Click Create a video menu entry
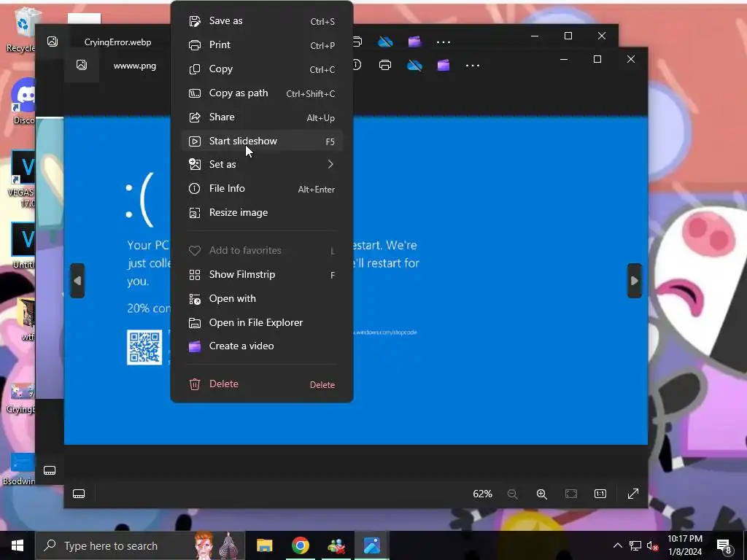The image size is (747, 560). 262,346
